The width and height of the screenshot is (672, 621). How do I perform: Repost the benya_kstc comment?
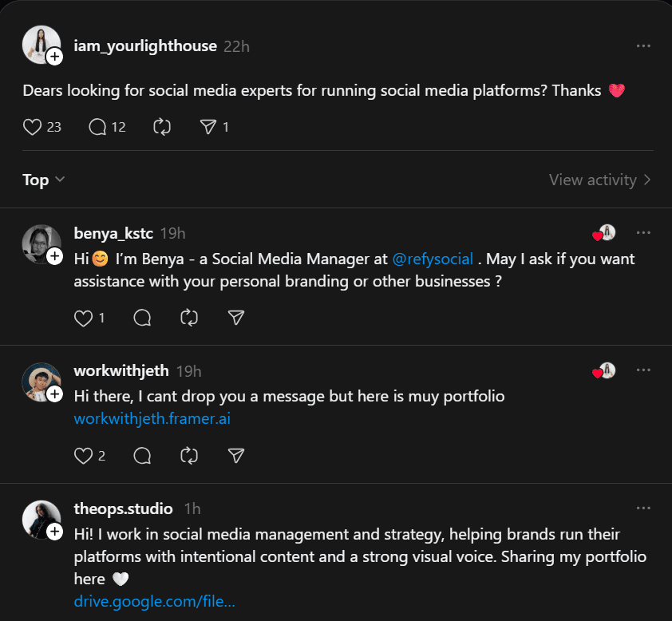click(x=189, y=318)
